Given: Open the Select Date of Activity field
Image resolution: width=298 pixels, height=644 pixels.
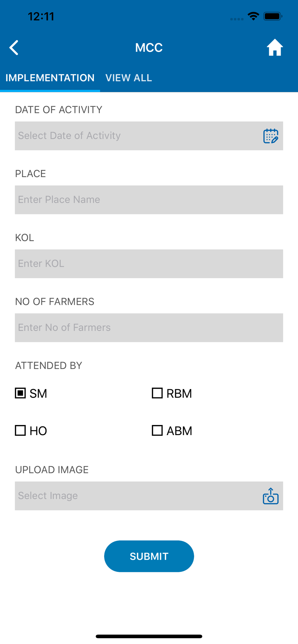Looking at the screenshot, I should tap(135, 136).
